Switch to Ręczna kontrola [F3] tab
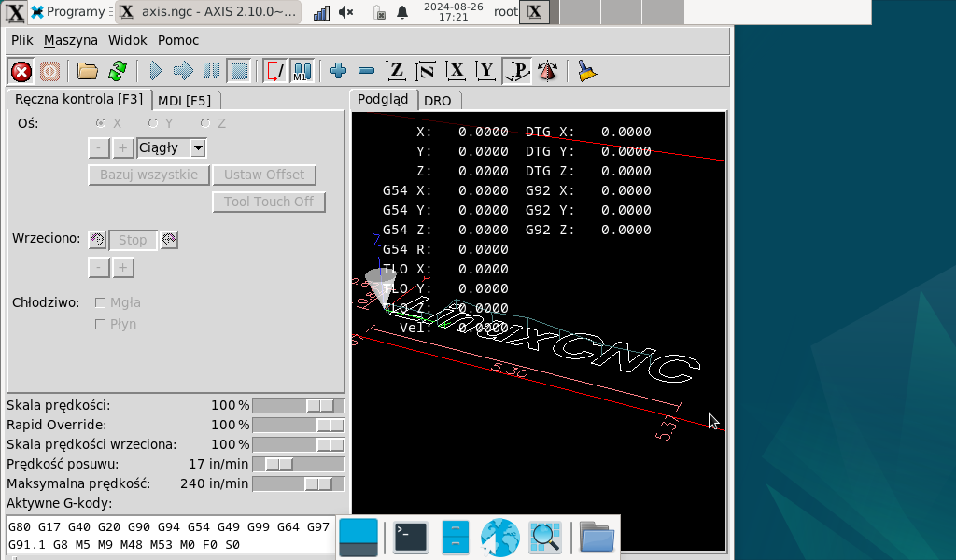 pyautogui.click(x=78, y=99)
